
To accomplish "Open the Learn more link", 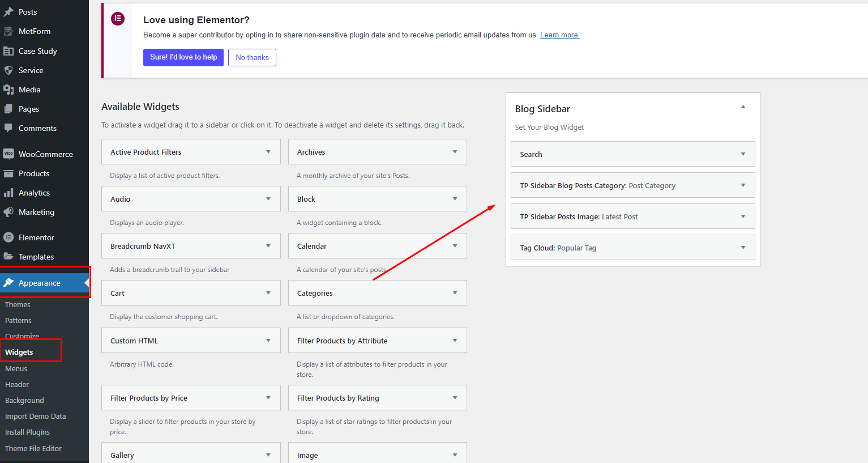I will [x=559, y=35].
